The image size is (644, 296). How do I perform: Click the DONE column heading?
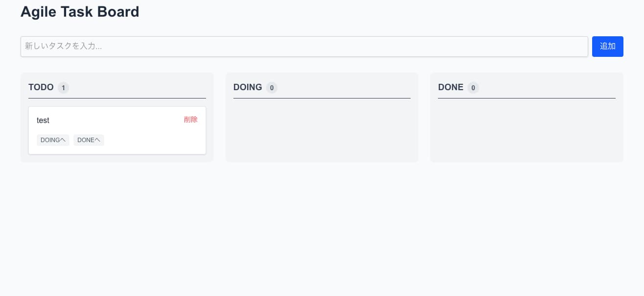tap(451, 87)
